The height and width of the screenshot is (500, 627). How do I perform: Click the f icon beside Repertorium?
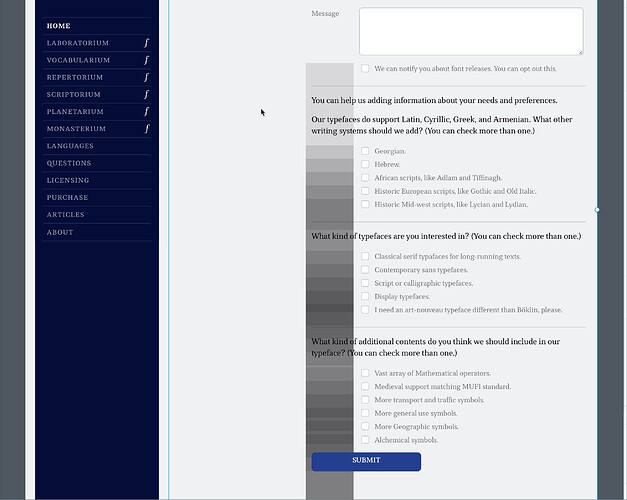(146, 77)
